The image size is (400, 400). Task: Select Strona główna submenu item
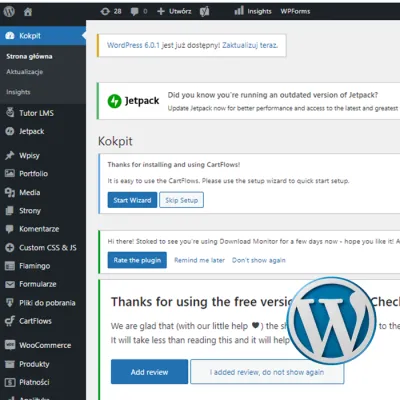(29, 56)
